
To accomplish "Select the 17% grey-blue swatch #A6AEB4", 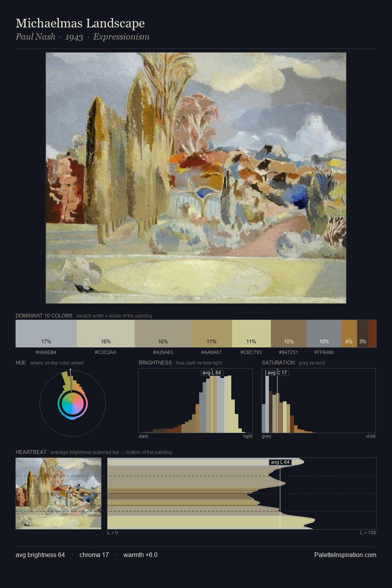I will pyautogui.click(x=46, y=334).
